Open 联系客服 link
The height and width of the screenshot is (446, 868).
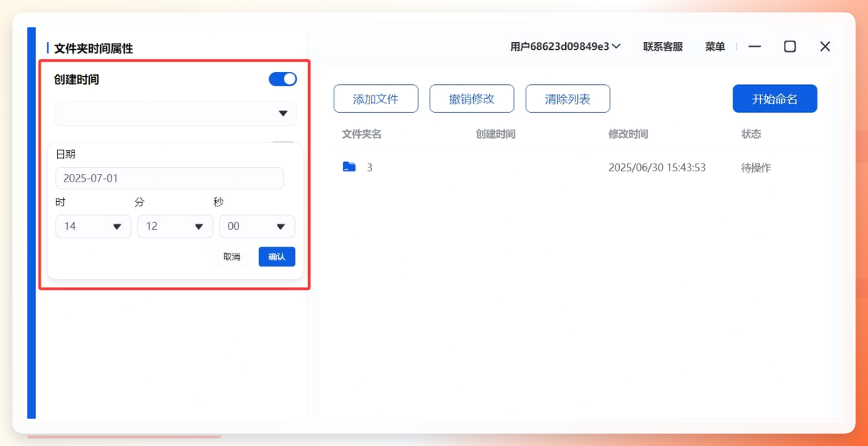(663, 46)
